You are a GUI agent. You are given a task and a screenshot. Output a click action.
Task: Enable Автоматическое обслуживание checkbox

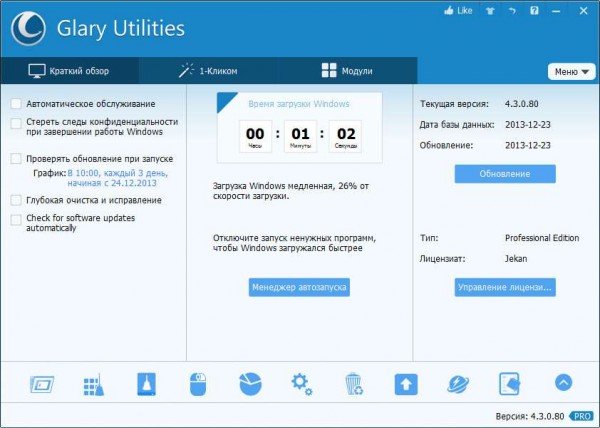(16, 104)
